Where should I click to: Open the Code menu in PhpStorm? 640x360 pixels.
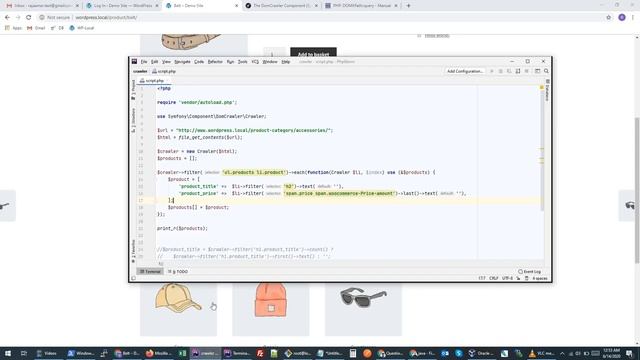[x=199, y=62]
